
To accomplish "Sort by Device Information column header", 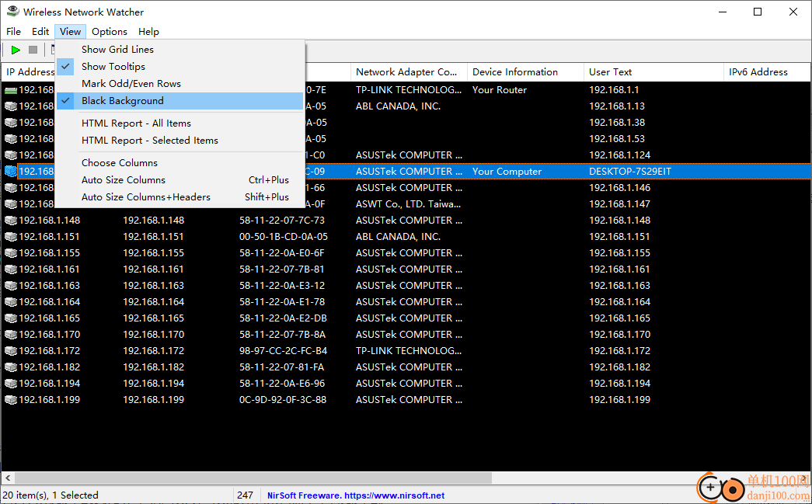I will pyautogui.click(x=525, y=72).
